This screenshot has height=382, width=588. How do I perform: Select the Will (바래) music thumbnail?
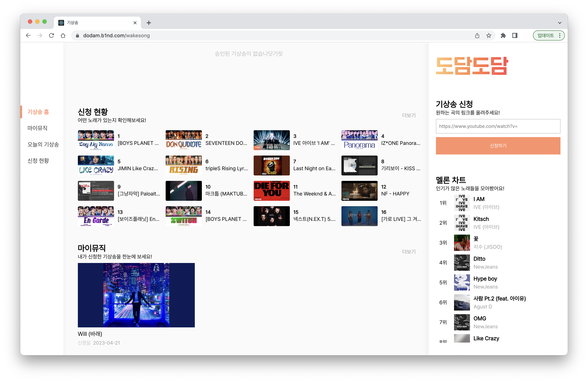pos(136,295)
